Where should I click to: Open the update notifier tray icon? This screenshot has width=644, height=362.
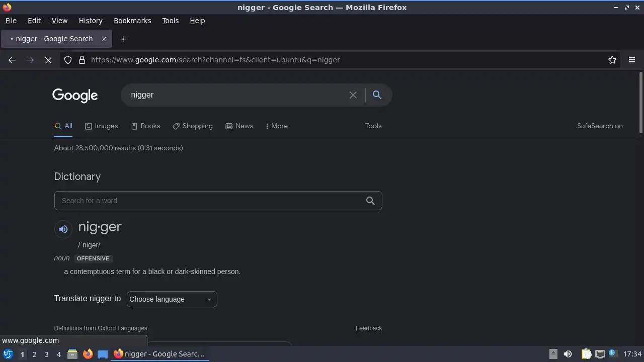coord(612,353)
